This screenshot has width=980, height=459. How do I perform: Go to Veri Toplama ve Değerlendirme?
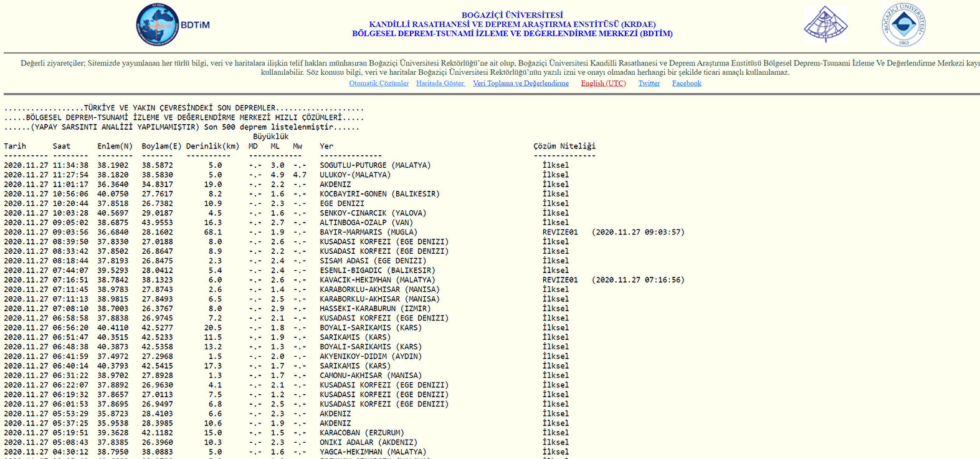(520, 84)
